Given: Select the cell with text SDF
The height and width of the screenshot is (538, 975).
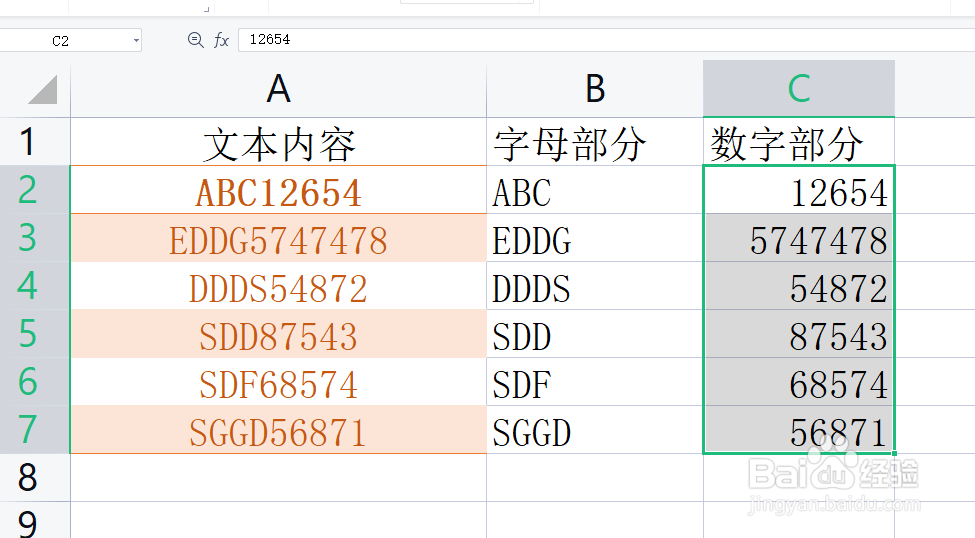Looking at the screenshot, I should (x=595, y=382).
